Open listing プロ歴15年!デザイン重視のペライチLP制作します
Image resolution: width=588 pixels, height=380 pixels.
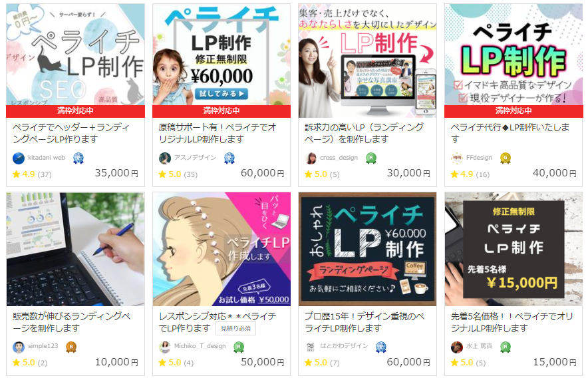coord(364,322)
